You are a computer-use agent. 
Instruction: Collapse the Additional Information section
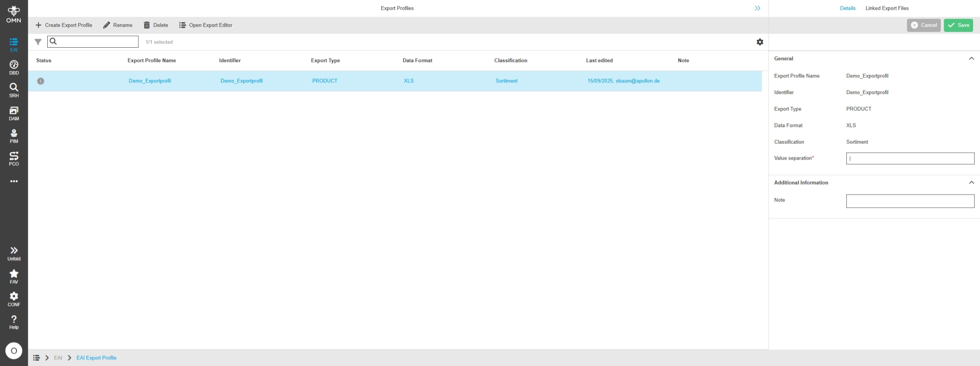[x=971, y=182]
